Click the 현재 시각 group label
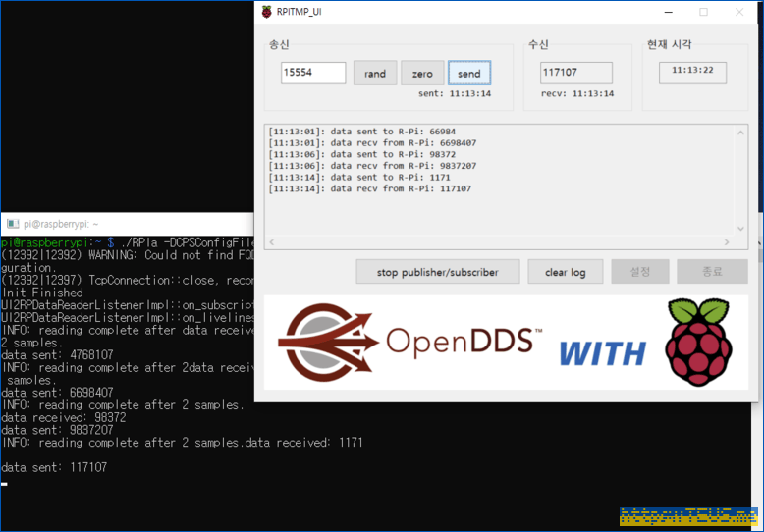This screenshot has width=764, height=532. [x=669, y=44]
